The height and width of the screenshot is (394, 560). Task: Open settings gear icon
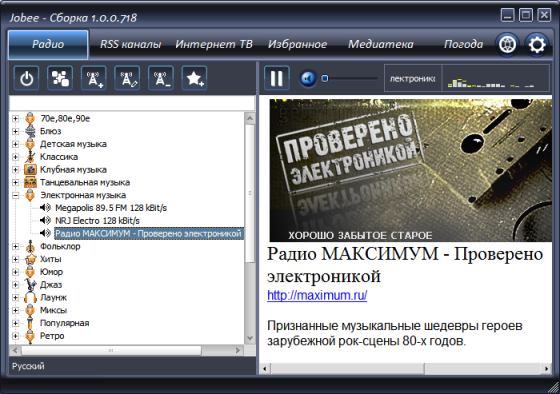536,45
